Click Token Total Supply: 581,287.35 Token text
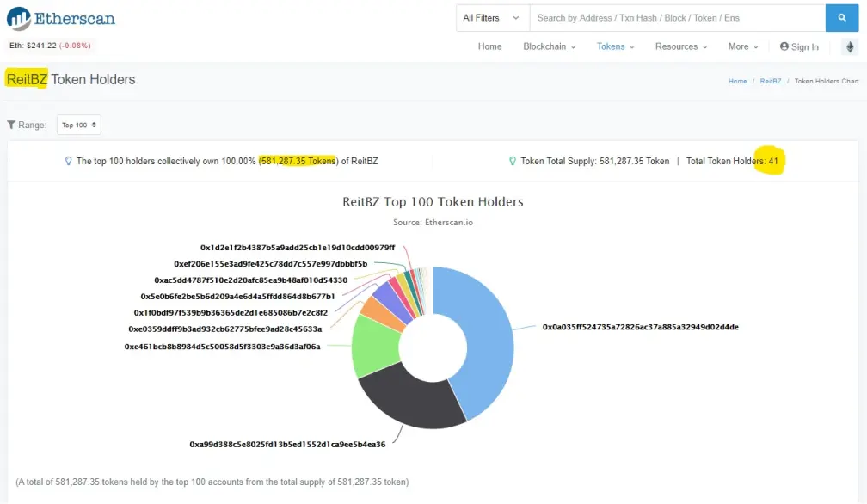This screenshot has width=867, height=504. coord(595,161)
